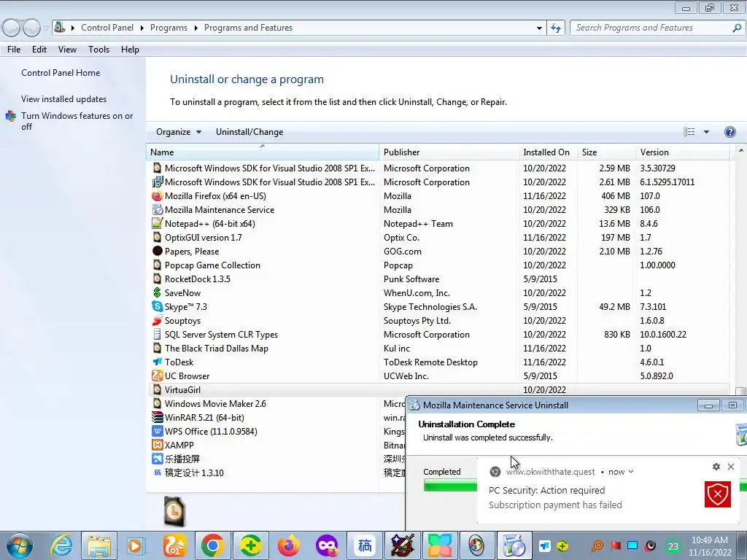747x560 pixels.
Task: Open the View menu
Action: point(67,50)
